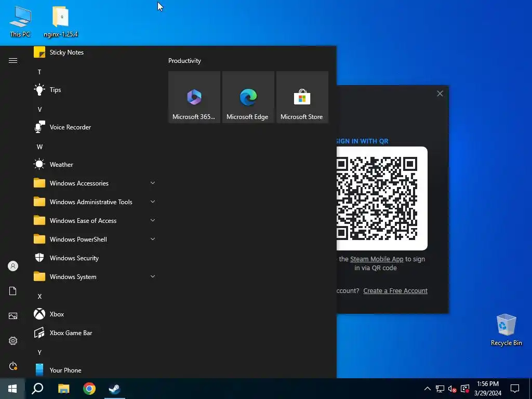Screen dimensions: 532x399
Task: Open the clock showing 1:56 PM
Action: [487, 389]
